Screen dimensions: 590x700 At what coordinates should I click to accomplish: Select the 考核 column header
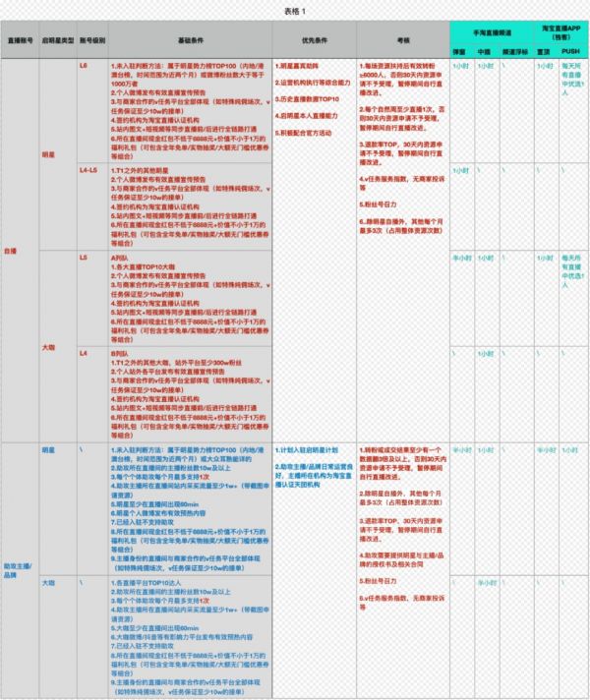click(402, 40)
